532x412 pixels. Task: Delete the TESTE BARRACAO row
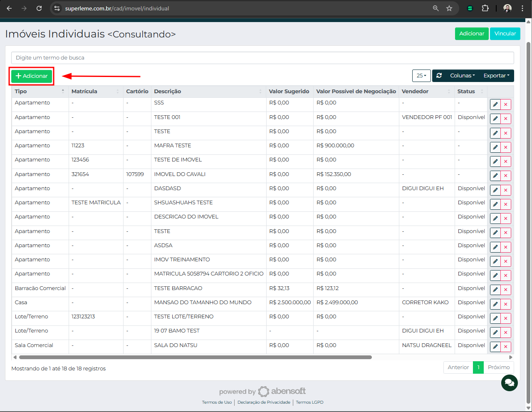coord(506,290)
